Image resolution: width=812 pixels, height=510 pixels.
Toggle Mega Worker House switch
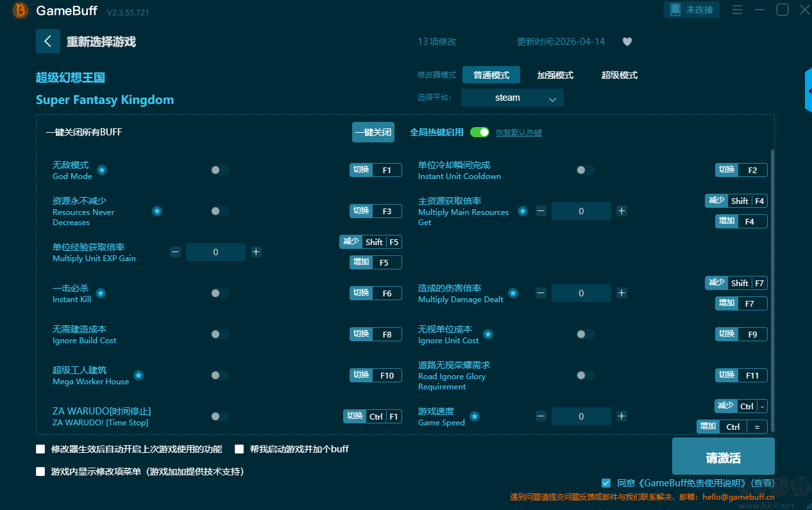[220, 375]
